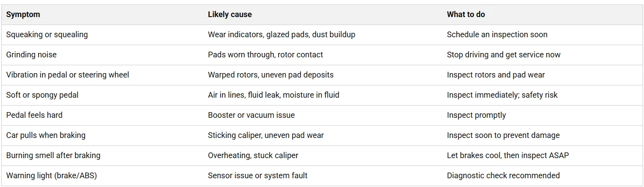The image size is (644, 187).
Task: Click the Sticking caliper, uneven pad wear cell
Action: point(265,135)
